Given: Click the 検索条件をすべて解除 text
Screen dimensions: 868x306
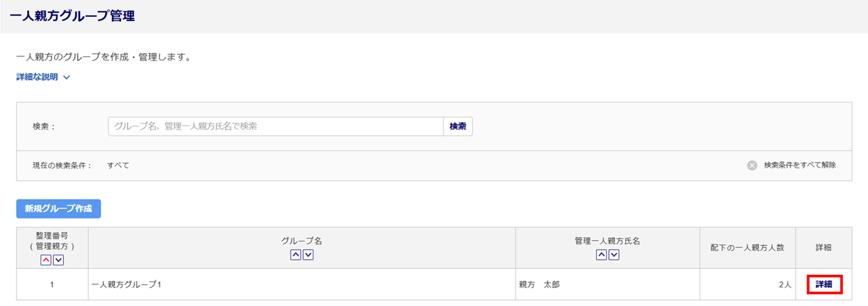Looking at the screenshot, I should pos(800,166).
